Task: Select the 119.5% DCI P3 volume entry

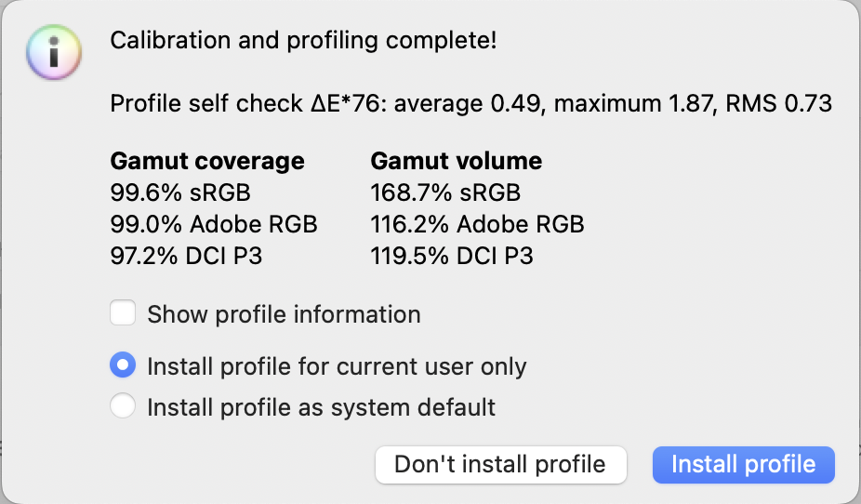Action: (452, 255)
